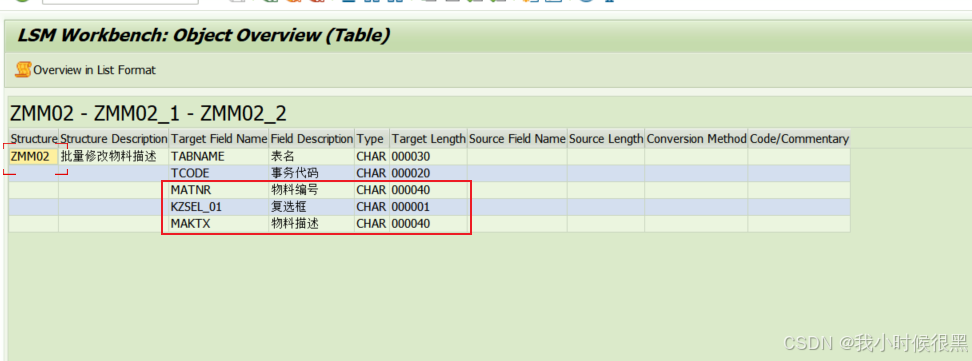Select the Source Field Name column header
This screenshot has width=972, height=361.
tap(517, 139)
